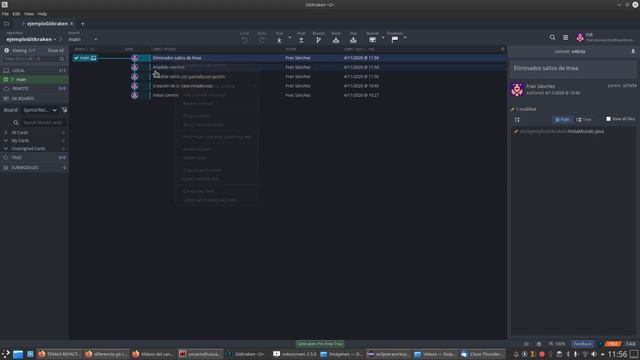Select the ejemploGitkraken tab
The height and width of the screenshot is (360, 640).
(47, 24)
